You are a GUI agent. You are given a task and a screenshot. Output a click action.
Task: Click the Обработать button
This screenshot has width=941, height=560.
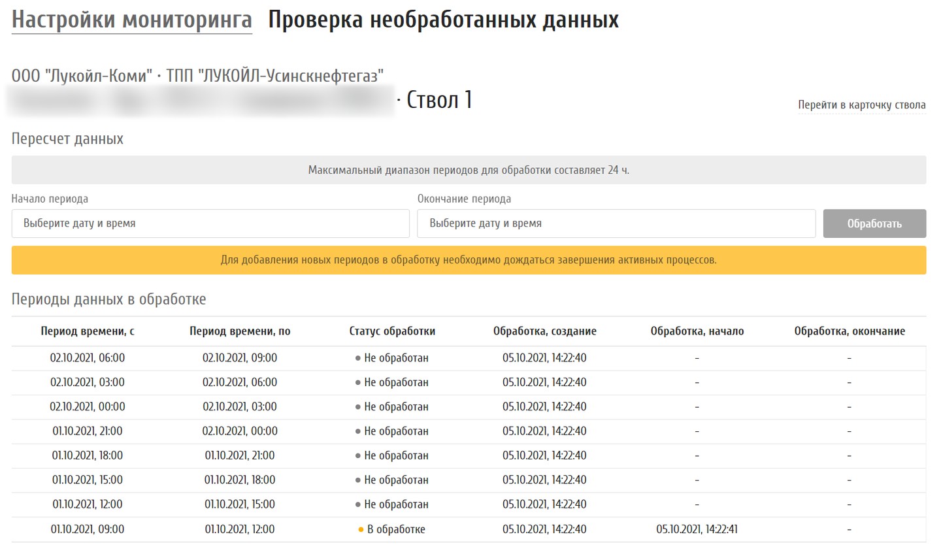click(874, 223)
